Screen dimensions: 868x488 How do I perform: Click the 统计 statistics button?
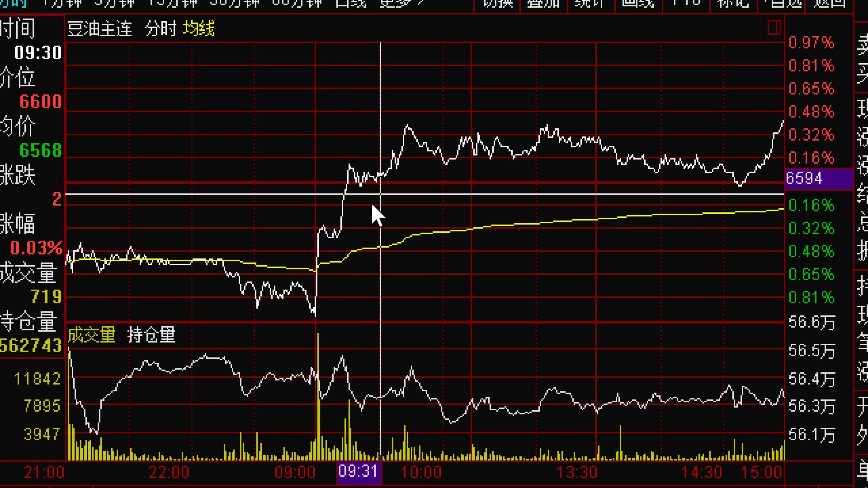[x=590, y=4]
